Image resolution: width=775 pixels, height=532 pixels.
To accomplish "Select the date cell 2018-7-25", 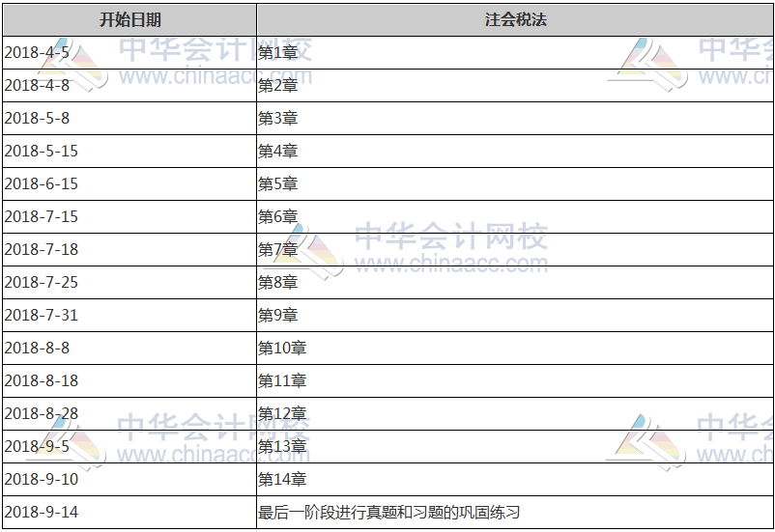I will pyautogui.click(x=129, y=283).
